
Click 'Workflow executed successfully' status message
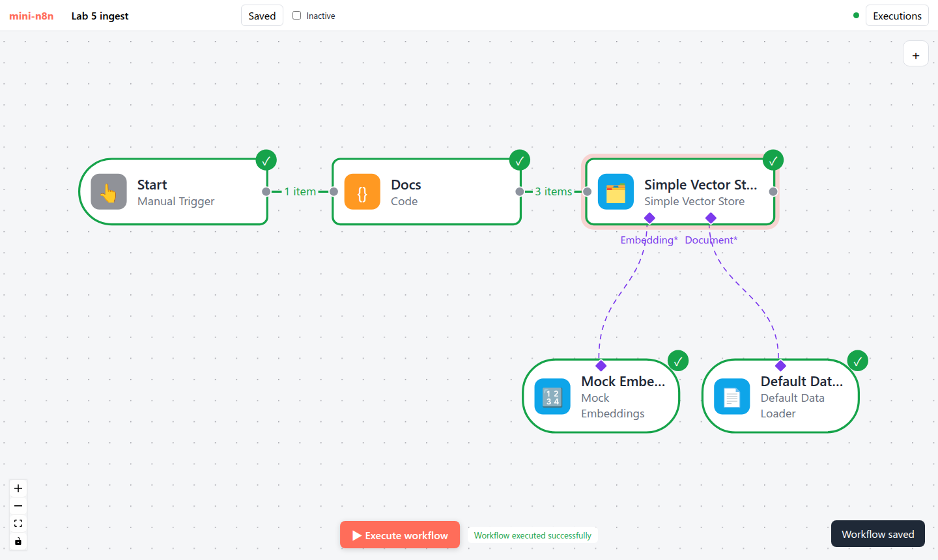(533, 535)
